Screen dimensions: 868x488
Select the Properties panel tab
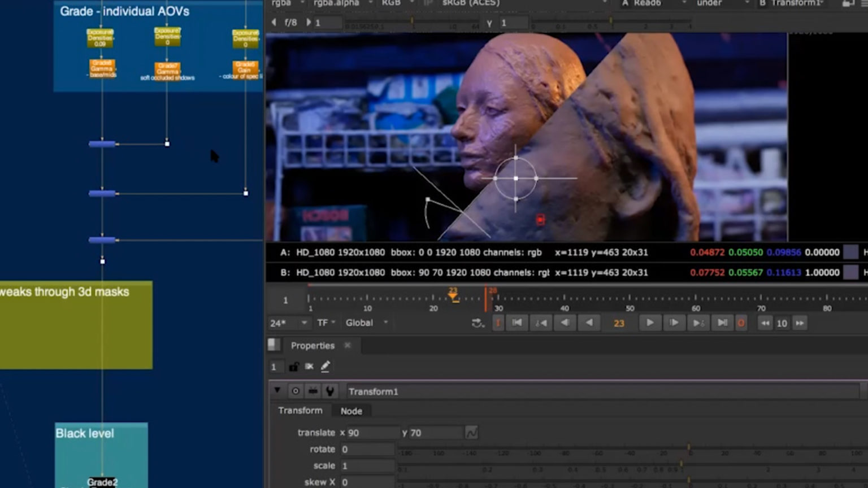tap(313, 346)
